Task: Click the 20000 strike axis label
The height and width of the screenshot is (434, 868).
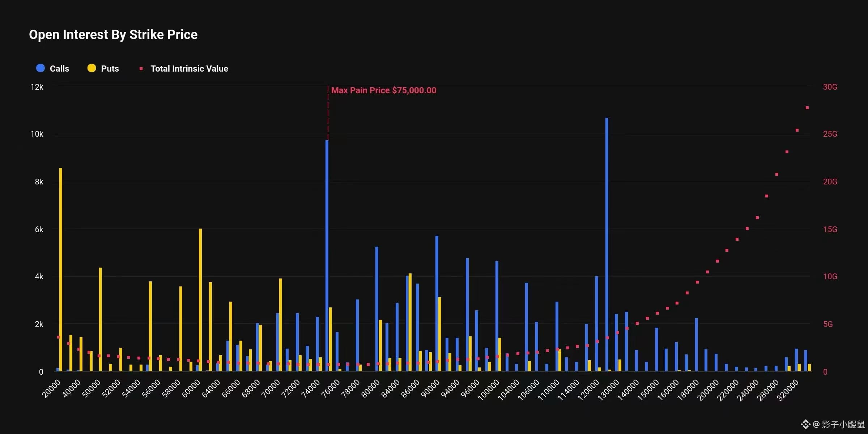Action: pyautogui.click(x=51, y=389)
